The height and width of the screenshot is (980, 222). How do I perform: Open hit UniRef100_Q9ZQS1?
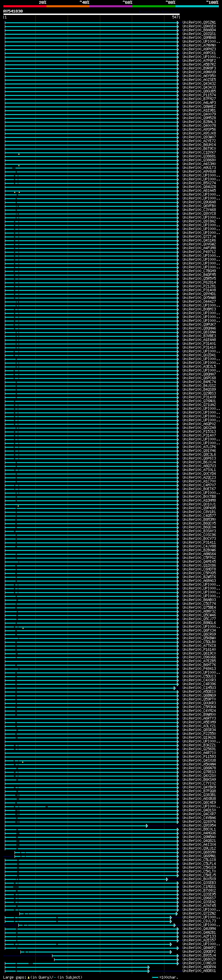[199, 34]
